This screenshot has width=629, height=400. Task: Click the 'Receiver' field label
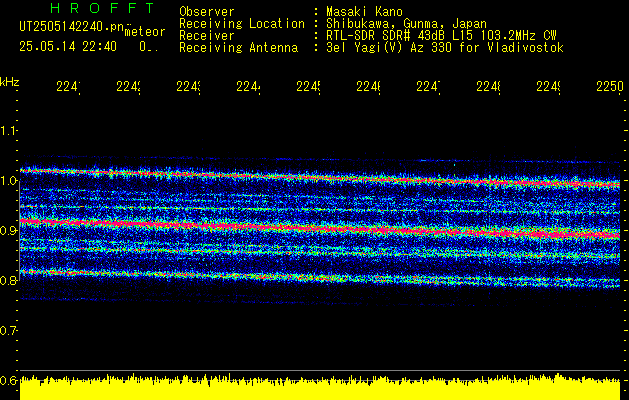coord(207,36)
